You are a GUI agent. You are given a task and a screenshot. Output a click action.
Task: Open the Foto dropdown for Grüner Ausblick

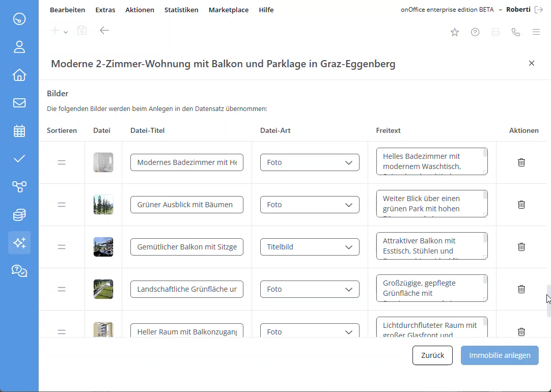309,204
